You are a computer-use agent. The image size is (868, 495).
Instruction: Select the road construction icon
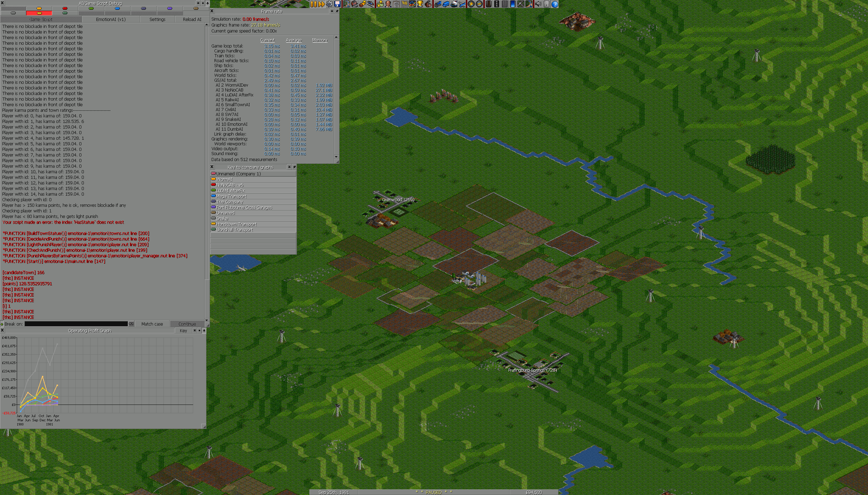(x=497, y=4)
